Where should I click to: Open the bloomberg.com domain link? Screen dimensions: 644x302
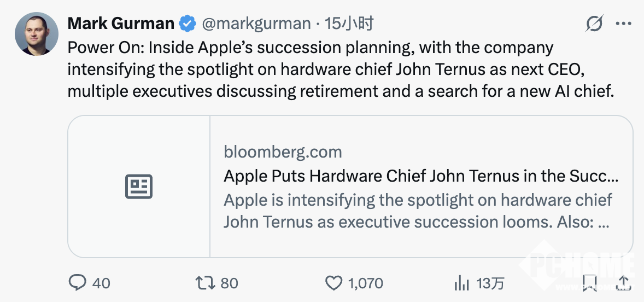click(x=283, y=152)
